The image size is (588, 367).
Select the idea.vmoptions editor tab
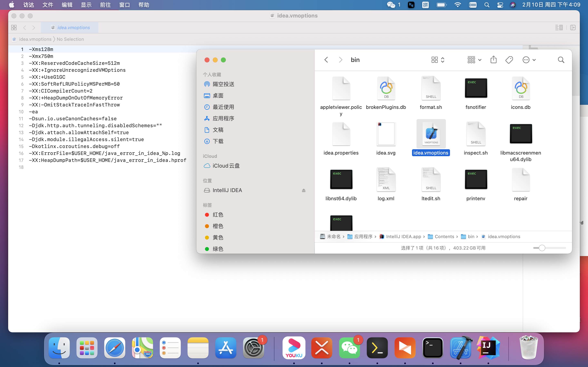(70, 28)
